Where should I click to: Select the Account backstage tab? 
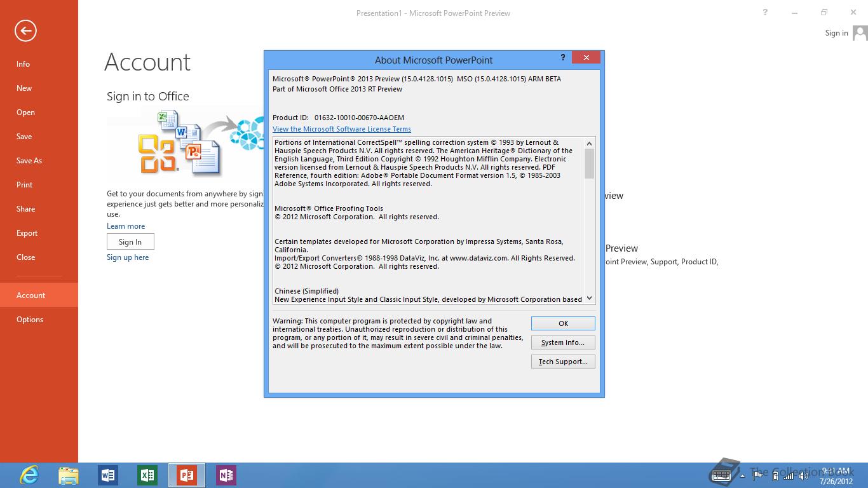(39, 295)
